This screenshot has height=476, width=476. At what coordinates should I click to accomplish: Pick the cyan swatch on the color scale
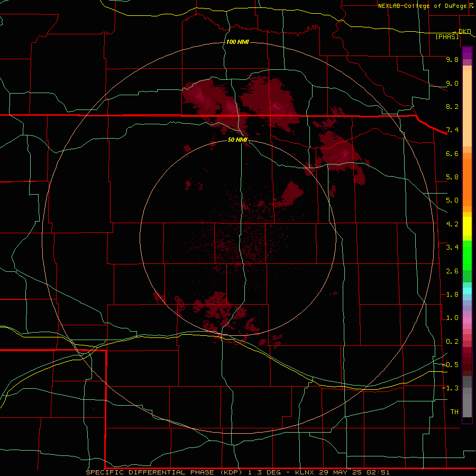coord(467,290)
